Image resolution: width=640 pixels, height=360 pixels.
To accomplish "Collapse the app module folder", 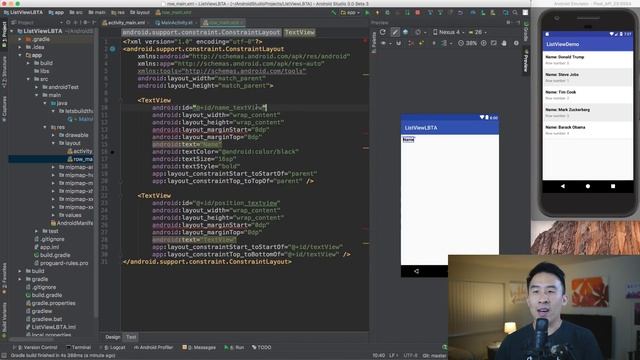I will (x=20, y=55).
